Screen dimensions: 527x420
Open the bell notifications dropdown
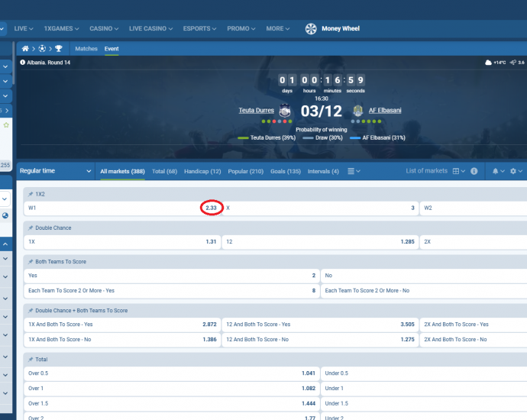pos(497,171)
